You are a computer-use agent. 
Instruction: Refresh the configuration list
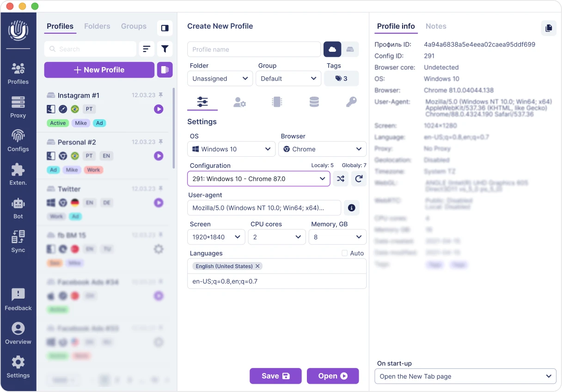[x=359, y=179]
